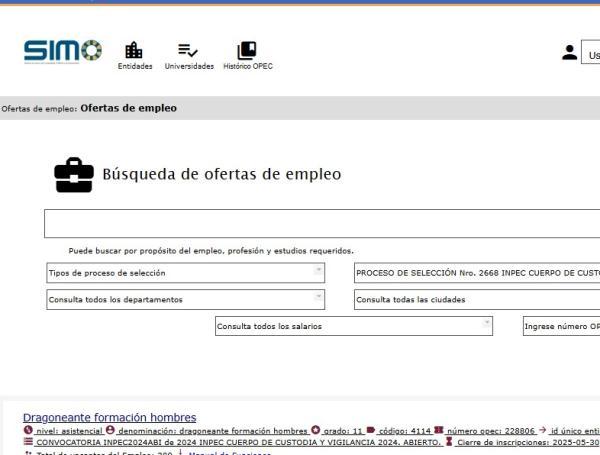The height and width of the screenshot is (455, 600).
Task: Click the código tag icon
Action: [370, 430]
